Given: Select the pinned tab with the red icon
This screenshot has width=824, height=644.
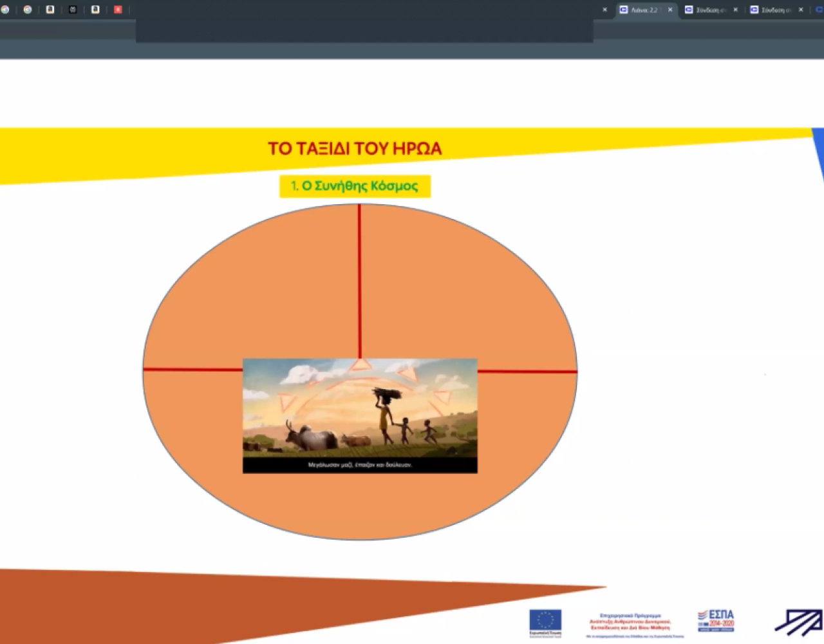Looking at the screenshot, I should point(118,10).
